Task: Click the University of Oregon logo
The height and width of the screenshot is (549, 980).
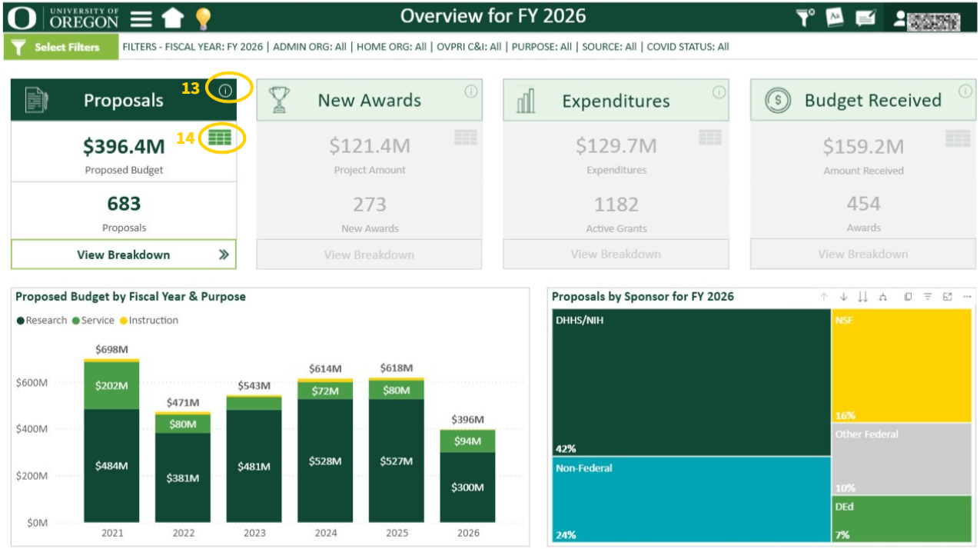Action: tap(63, 18)
